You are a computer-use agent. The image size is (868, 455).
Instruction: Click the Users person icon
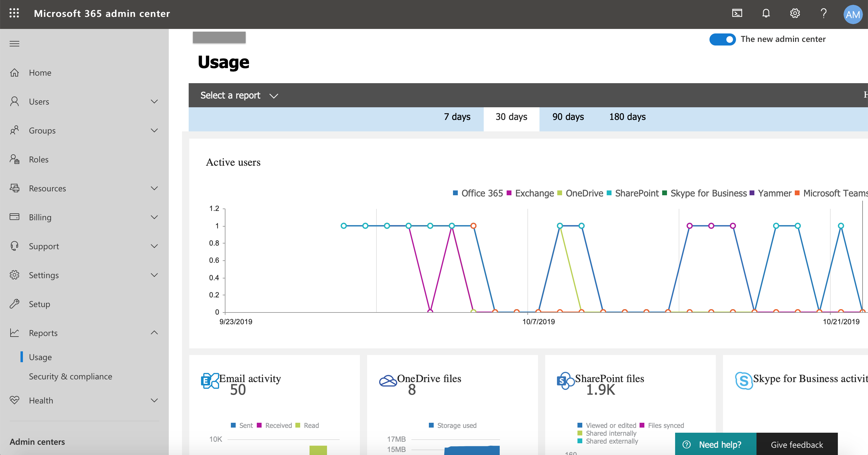click(14, 101)
